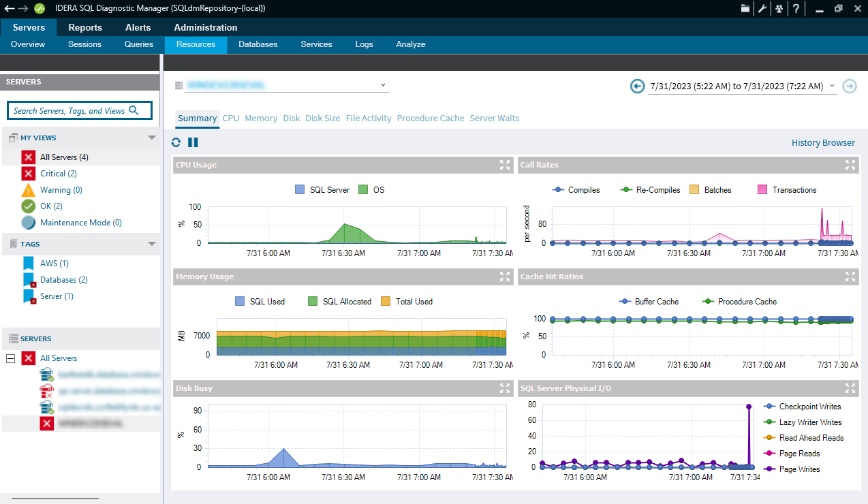
Task: Collapse the All Servers tree node
Action: pos(10,358)
